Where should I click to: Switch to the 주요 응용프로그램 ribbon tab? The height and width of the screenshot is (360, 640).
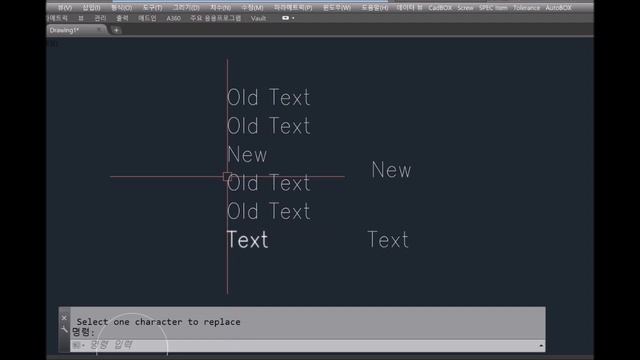tap(216, 18)
